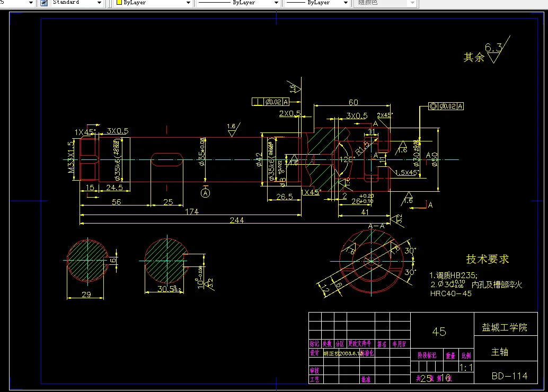Select the 174 length dimension text

(x=192, y=212)
